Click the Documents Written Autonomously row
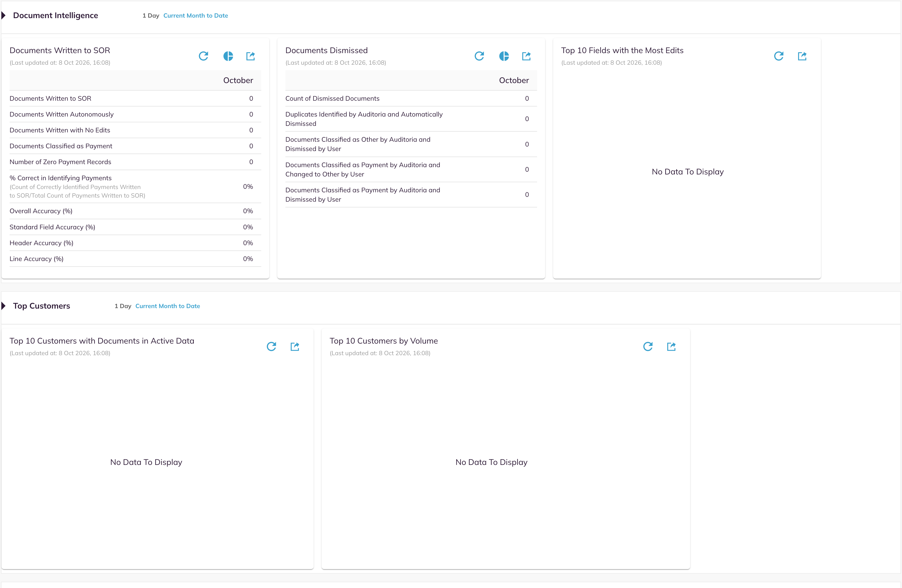902x588 pixels. 135,114
